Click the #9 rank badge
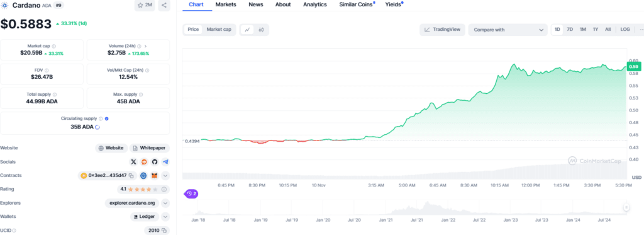Screen dimensions: 644x235 coord(58,5)
